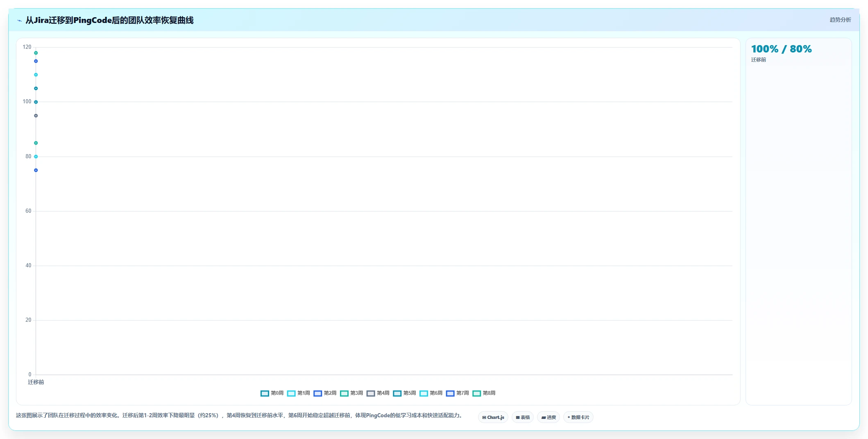Select the data point at value 118
The height and width of the screenshot is (439, 868).
[36, 53]
